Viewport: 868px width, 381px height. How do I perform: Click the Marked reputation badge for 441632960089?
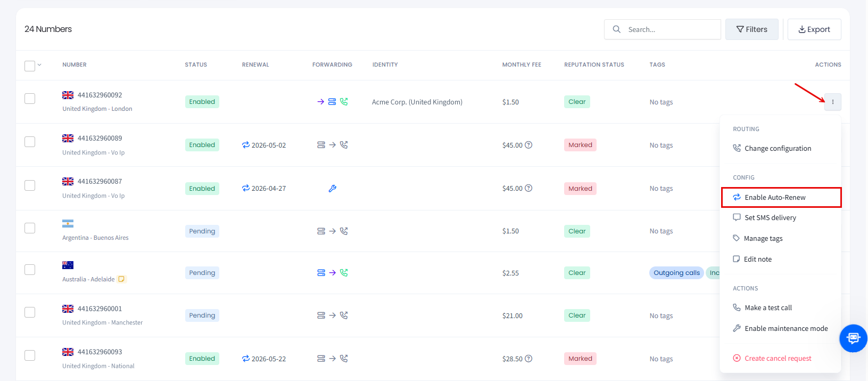click(x=580, y=145)
